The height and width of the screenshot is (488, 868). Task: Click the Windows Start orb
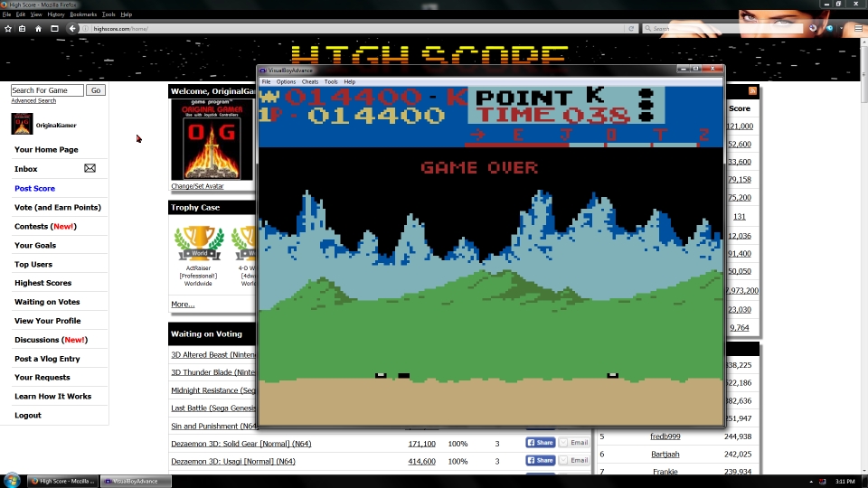tap(12, 480)
